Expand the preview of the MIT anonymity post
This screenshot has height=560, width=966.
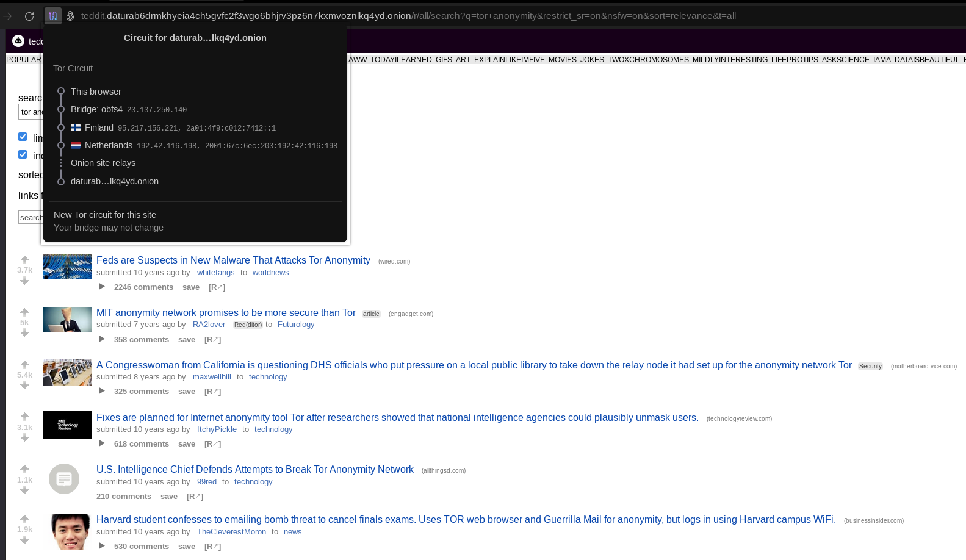[x=102, y=339]
